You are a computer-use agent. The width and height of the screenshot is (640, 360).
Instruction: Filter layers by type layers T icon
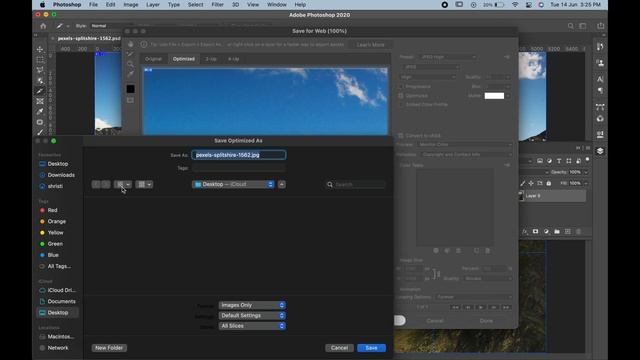[x=559, y=161]
